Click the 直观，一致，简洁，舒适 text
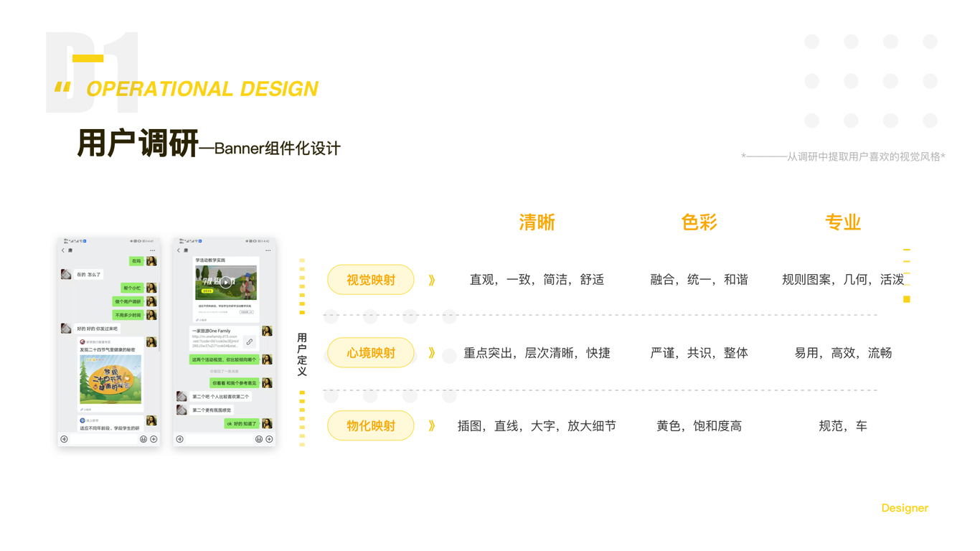Image resolution: width=980 pixels, height=551 pixels. tap(537, 280)
